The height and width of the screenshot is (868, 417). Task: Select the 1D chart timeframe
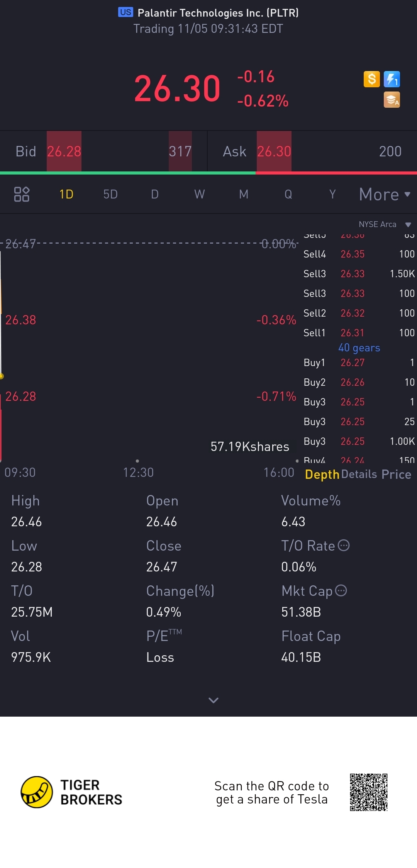[x=66, y=194]
